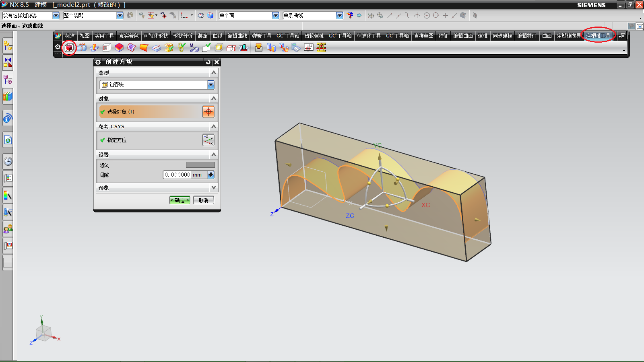This screenshot has width=644, height=362.
Task: Open the History clock panel in sidebar
Action: [8, 162]
